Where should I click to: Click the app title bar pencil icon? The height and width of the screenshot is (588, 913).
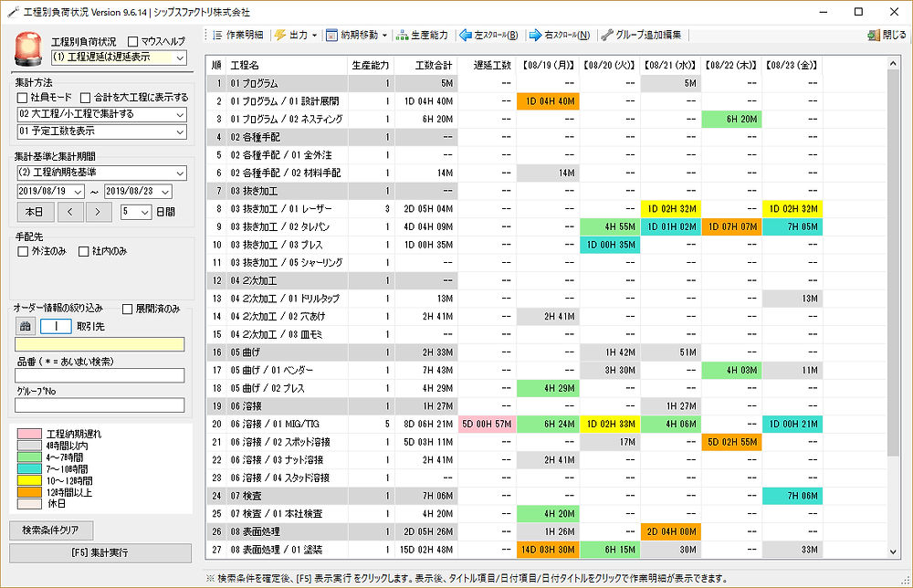13,12
